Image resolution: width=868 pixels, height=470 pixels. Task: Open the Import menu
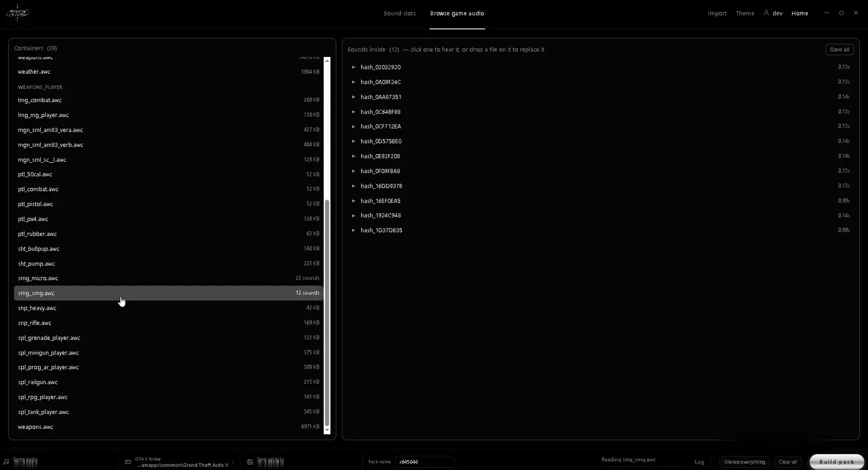click(x=717, y=14)
